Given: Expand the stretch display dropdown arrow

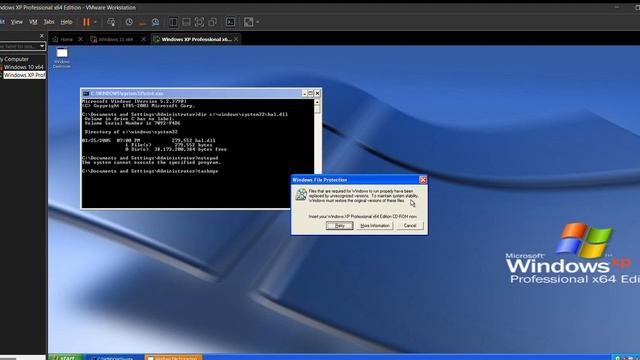Looking at the screenshot, I should click(258, 22).
